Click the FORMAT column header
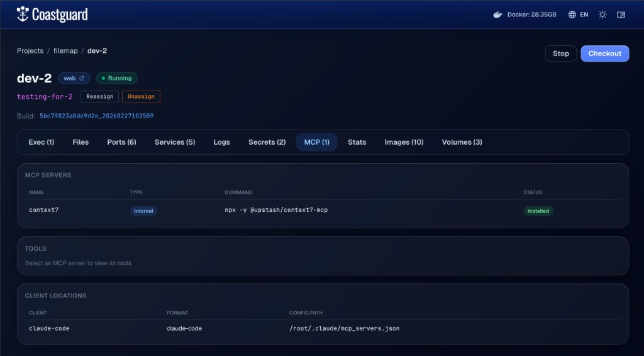The image size is (644, 356). [177, 313]
